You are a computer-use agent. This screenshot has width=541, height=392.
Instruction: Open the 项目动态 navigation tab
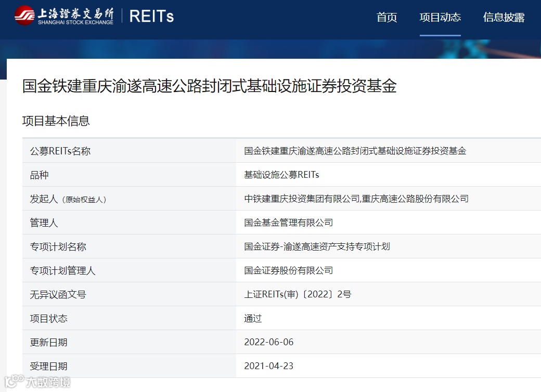pyautogui.click(x=440, y=17)
